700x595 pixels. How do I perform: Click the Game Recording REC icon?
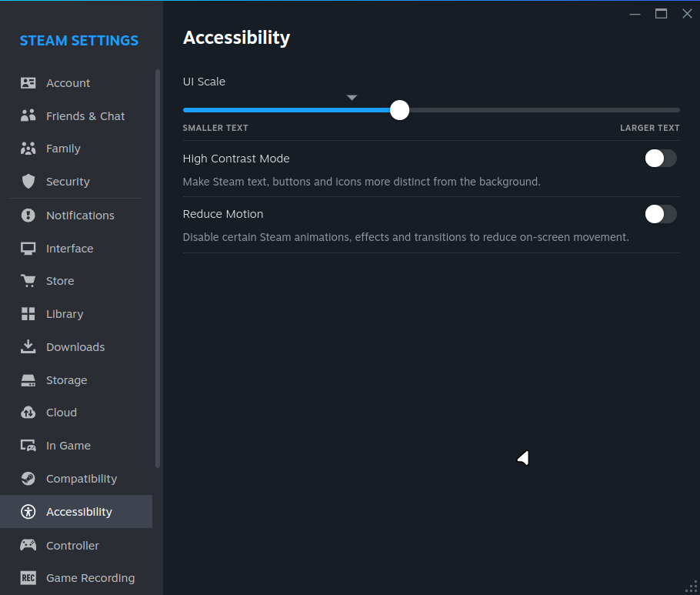pos(28,578)
